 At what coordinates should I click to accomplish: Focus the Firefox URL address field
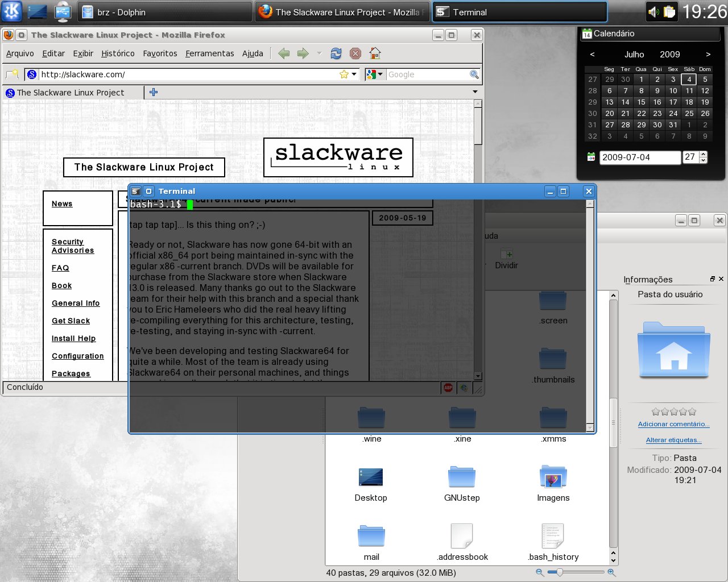click(188, 74)
